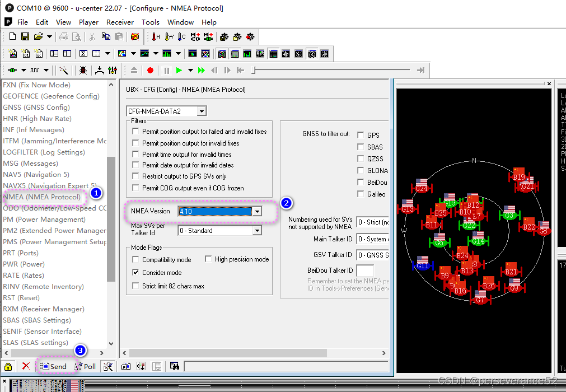Open the Receiver menu
This screenshot has height=392, width=566.
(x=120, y=22)
